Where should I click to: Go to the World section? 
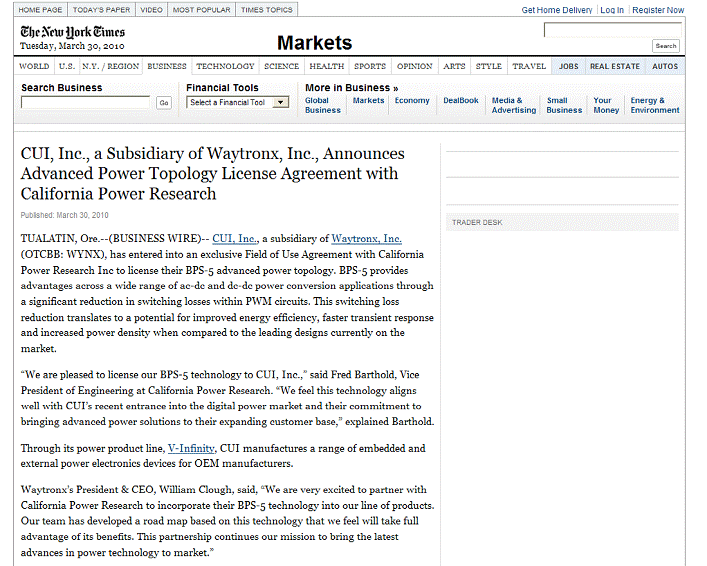coord(34,66)
